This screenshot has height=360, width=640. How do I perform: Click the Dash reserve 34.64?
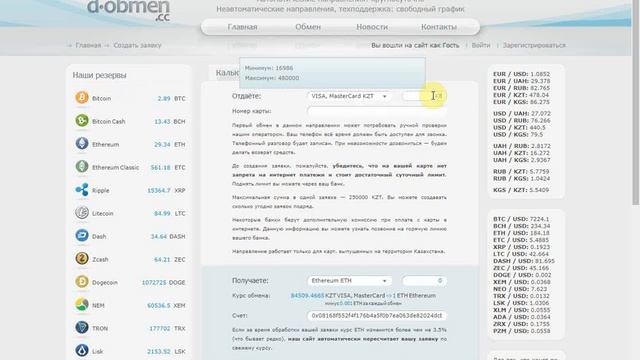point(159,236)
